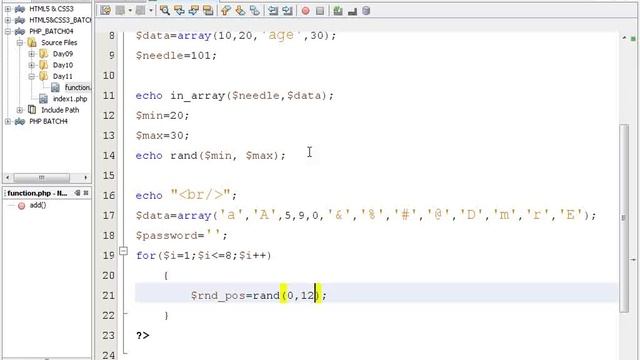This screenshot has width=640, height=360.
Task: Jump to the next search occurrence
Action: pyautogui.click(x=193, y=11)
